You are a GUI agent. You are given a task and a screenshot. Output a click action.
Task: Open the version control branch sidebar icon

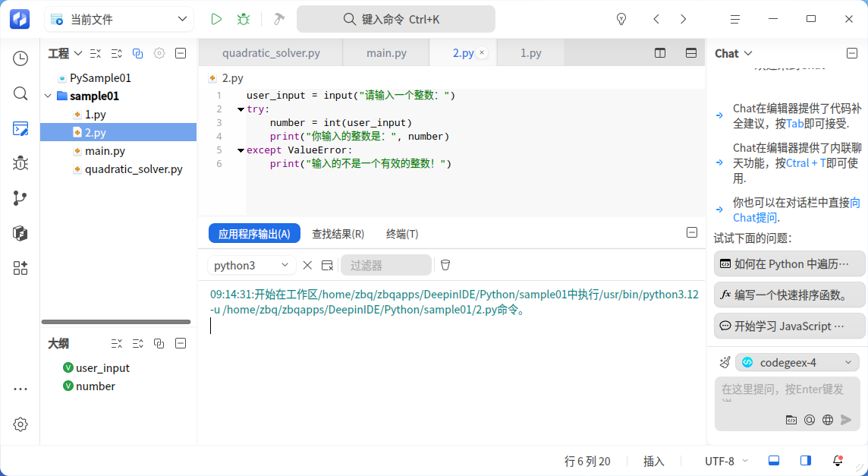tap(20, 198)
